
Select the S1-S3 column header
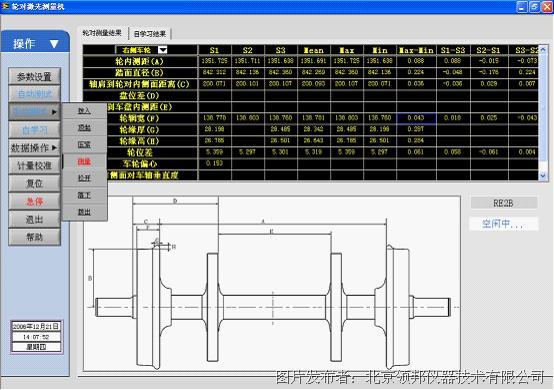tap(453, 50)
